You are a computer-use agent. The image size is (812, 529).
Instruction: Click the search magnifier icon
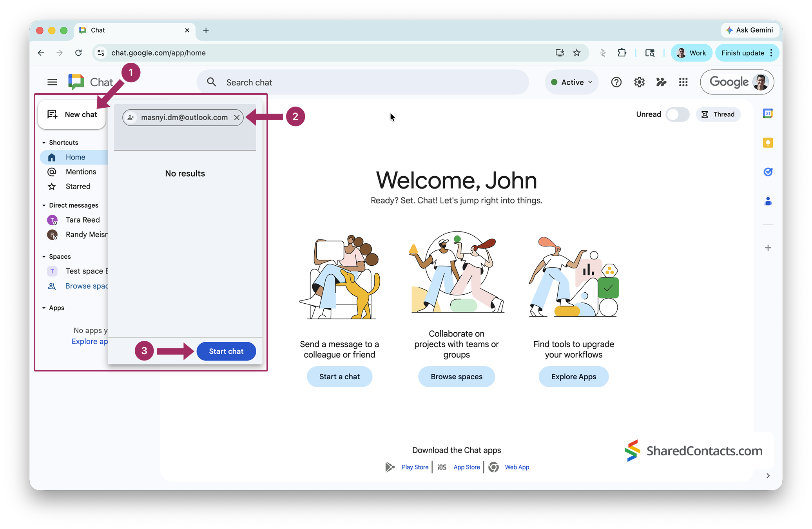pyautogui.click(x=212, y=82)
